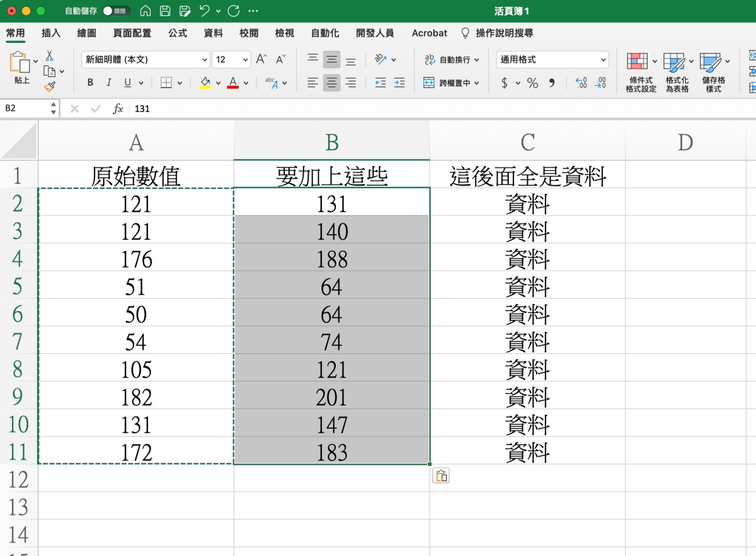756x556 pixels.
Task: Click 條件式格式設定 conditional formatting button
Action: tap(641, 72)
